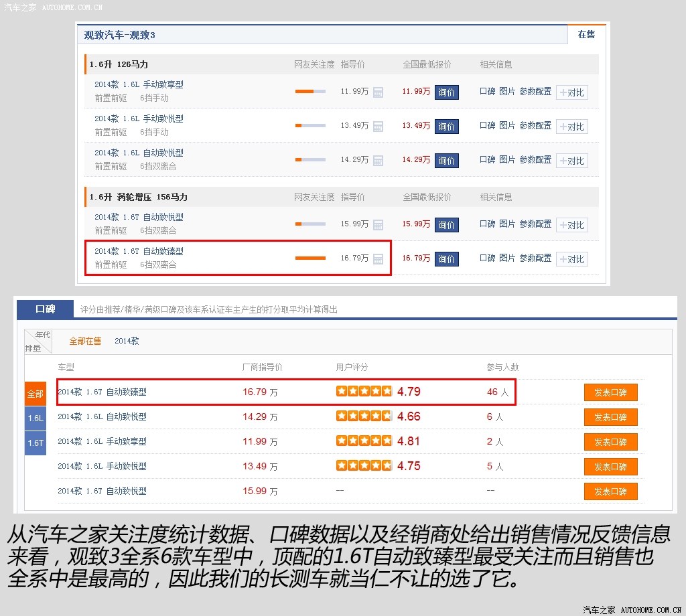Viewport: 686px width, 616px height.
Task: Select the 1.6L displacement tab
Action: click(x=36, y=418)
